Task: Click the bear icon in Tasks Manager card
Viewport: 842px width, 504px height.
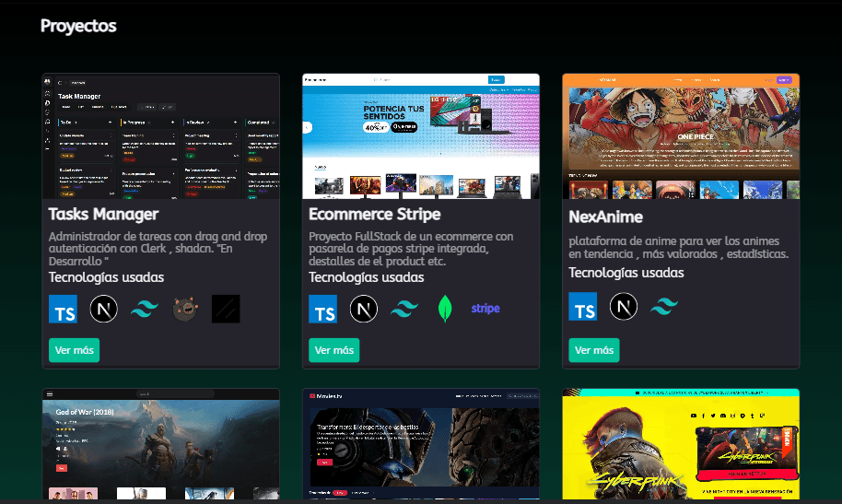Action: pos(185,309)
